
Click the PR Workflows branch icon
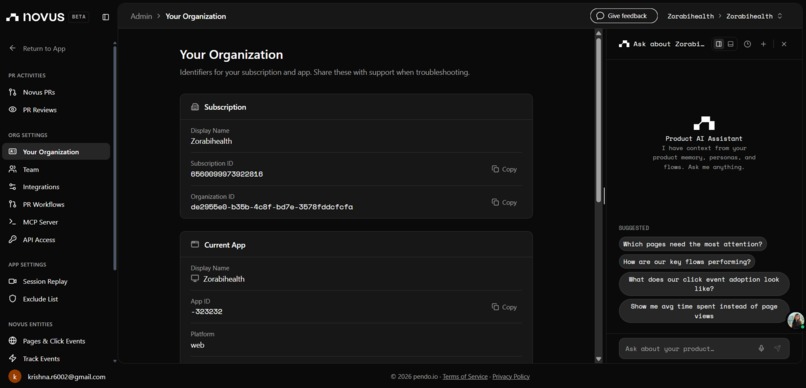point(13,205)
